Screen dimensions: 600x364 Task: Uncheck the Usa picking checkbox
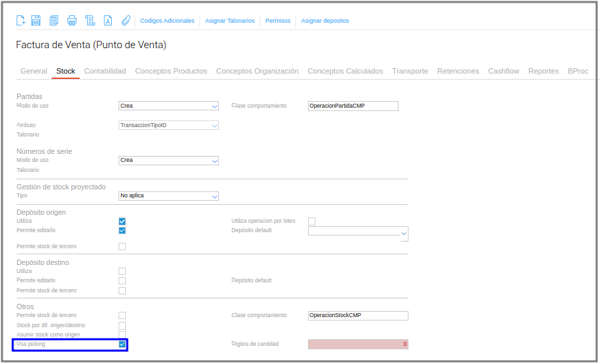[x=122, y=344]
